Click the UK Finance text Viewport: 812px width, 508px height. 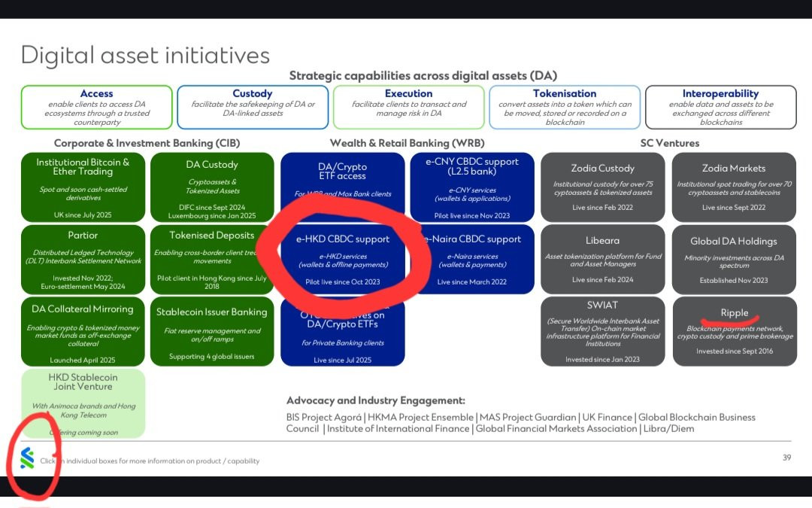607,417
